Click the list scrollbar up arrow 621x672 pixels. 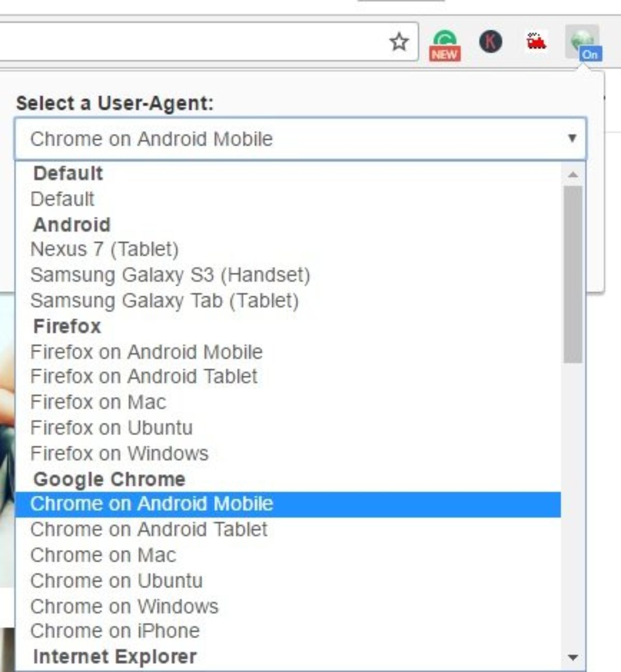click(573, 175)
